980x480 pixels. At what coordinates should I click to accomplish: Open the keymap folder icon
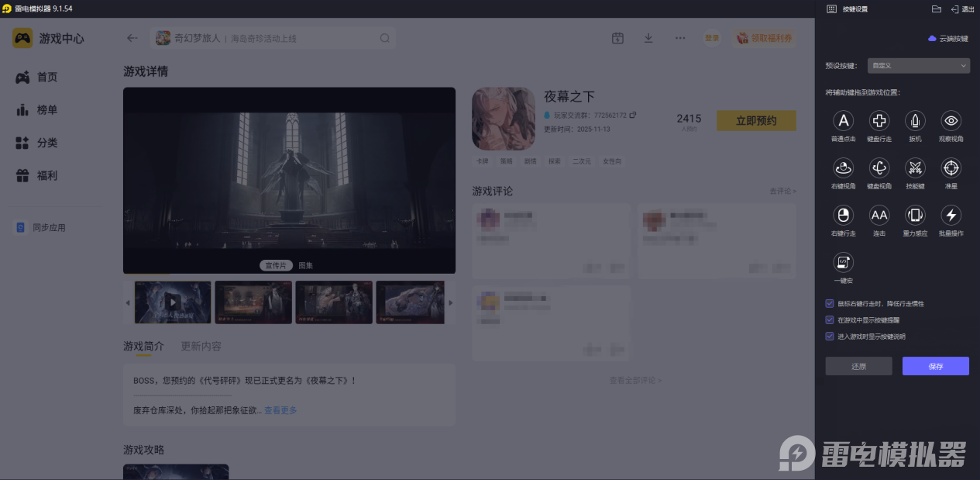(x=936, y=9)
